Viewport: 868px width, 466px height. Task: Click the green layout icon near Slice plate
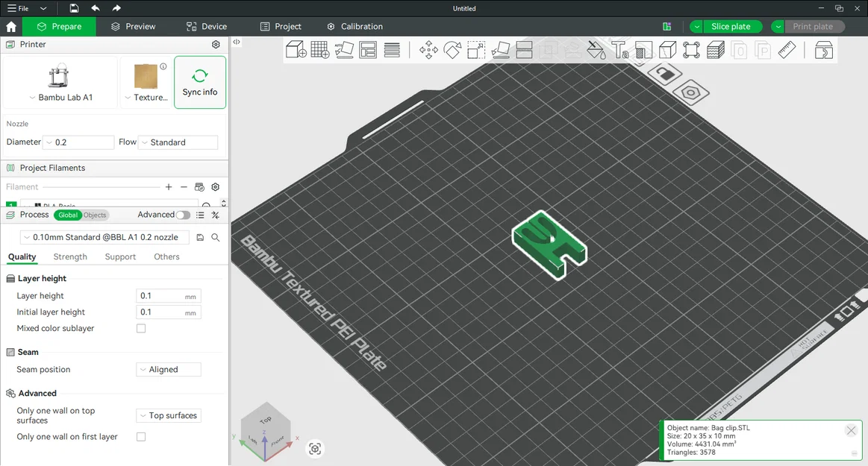tap(667, 27)
